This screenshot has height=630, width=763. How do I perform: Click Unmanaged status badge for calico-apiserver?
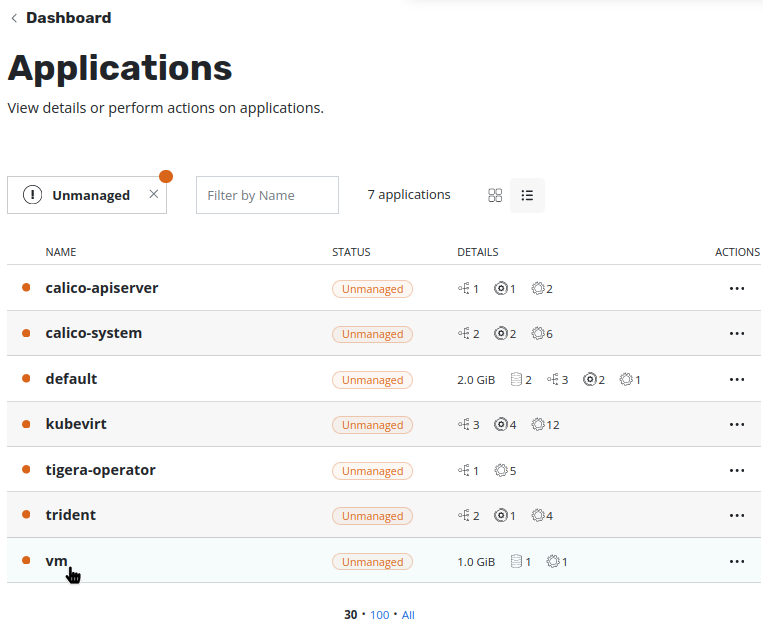coord(372,289)
